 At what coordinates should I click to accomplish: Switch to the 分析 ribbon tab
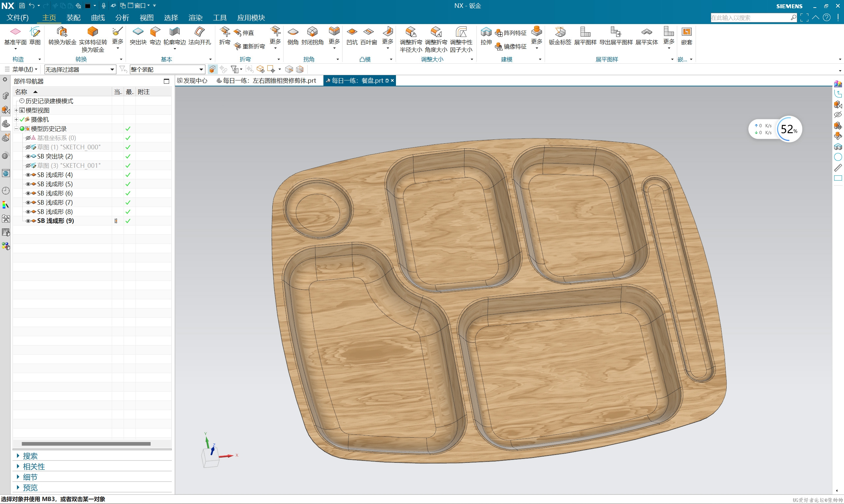[x=122, y=18]
